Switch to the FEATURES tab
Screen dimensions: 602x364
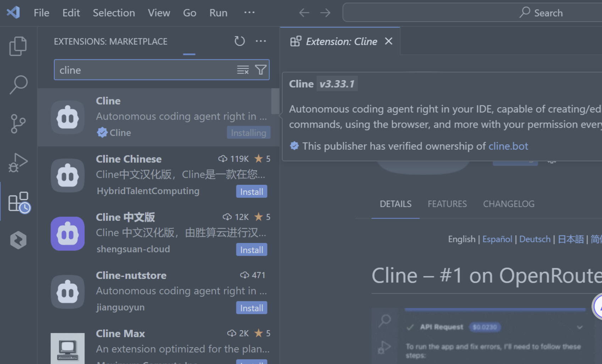[447, 204]
